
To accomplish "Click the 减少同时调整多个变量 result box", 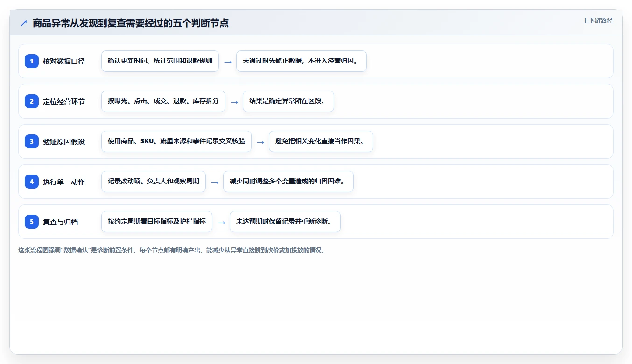I will click(288, 182).
